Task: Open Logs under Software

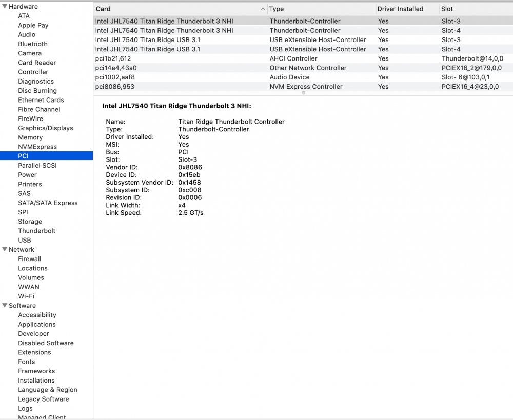Action: (25, 408)
